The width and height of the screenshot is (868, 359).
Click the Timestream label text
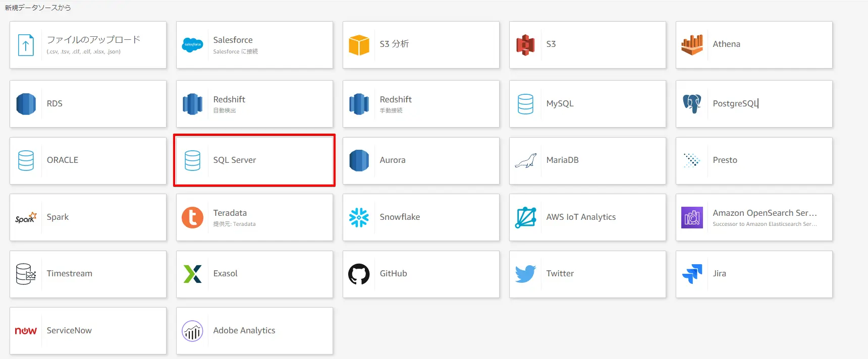pos(70,273)
